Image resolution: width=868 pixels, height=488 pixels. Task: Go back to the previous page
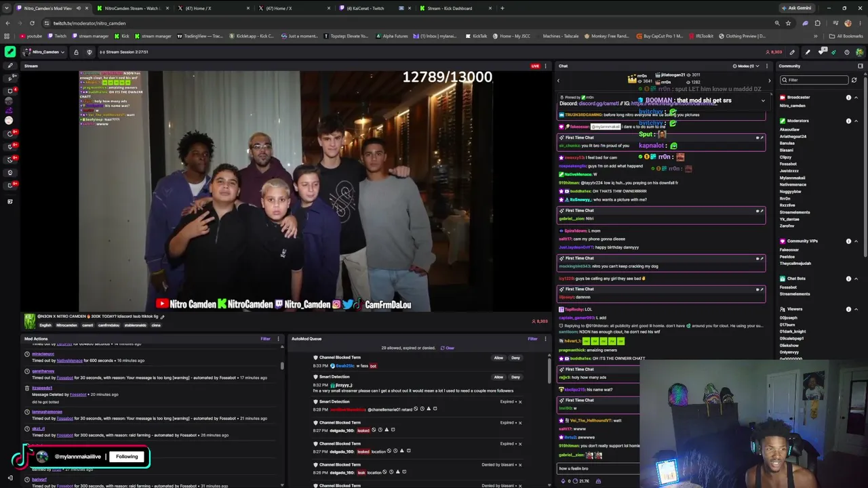point(7,23)
